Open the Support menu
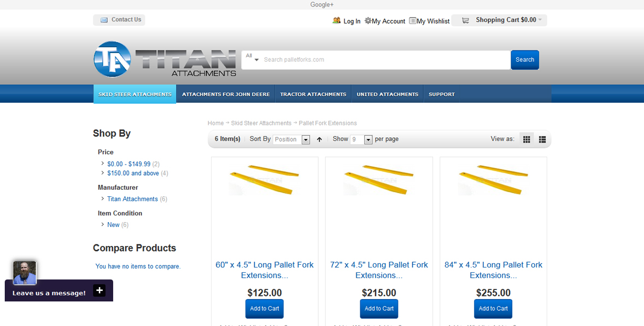 coord(442,94)
